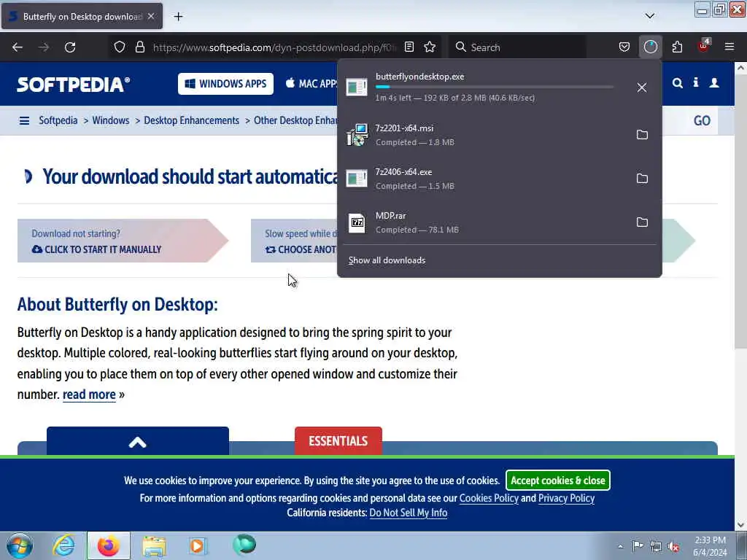This screenshot has height=560, width=747.
Task: Select the MAC APPS menu tab
Action: pos(311,84)
